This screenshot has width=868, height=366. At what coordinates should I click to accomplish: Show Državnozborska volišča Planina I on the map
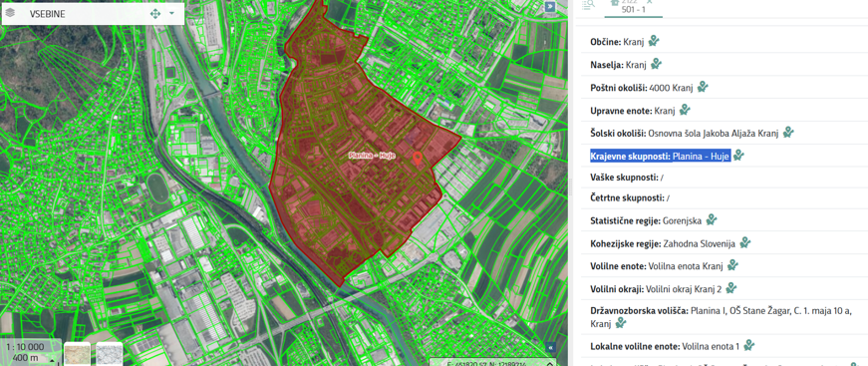coord(621,323)
